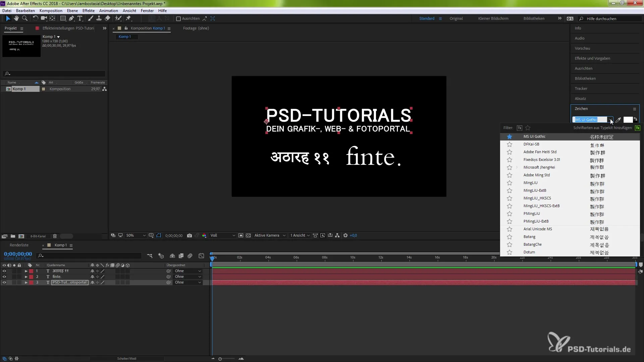This screenshot has width=644, height=362.
Task: Select the arrow Selection tool
Action: tap(8, 18)
